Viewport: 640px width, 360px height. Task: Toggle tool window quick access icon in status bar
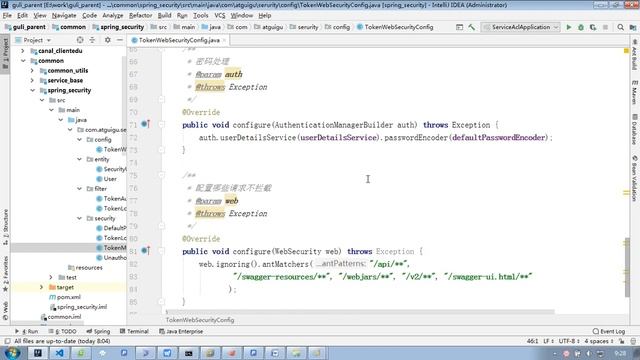coord(7,341)
